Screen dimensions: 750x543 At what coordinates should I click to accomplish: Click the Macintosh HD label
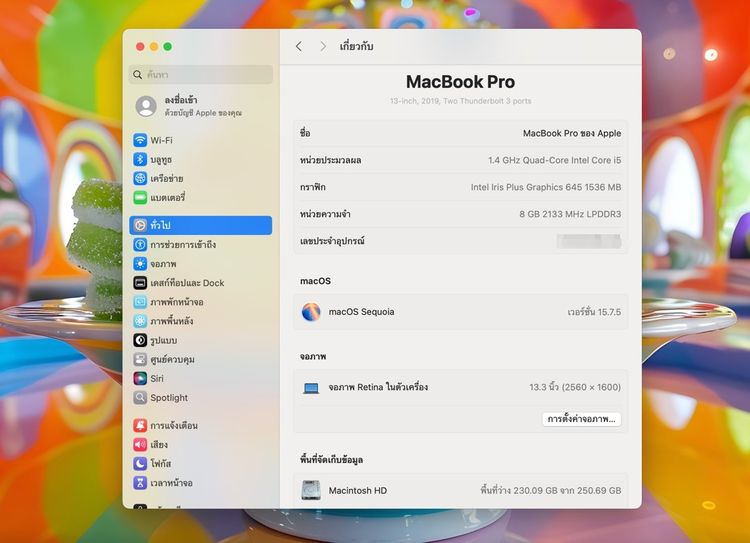pos(358,490)
